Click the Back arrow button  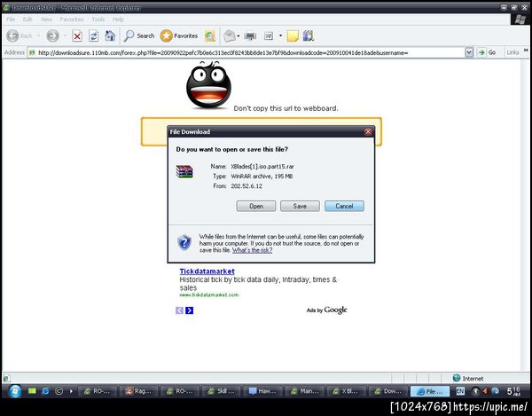click(x=13, y=35)
